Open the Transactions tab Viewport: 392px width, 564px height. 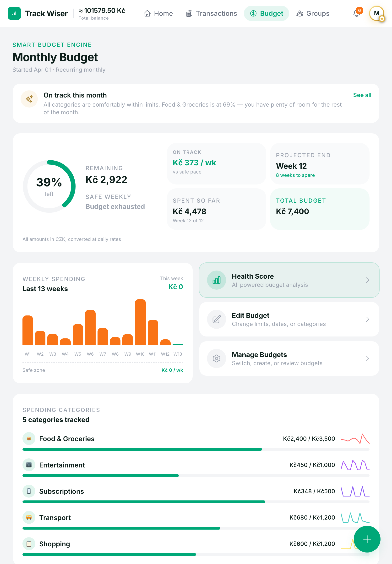point(212,13)
